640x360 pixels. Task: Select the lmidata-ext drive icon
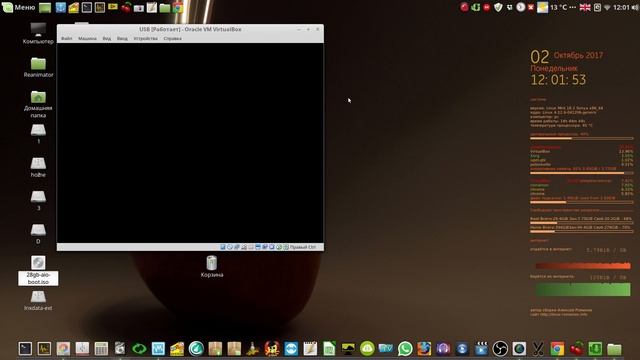(x=38, y=300)
